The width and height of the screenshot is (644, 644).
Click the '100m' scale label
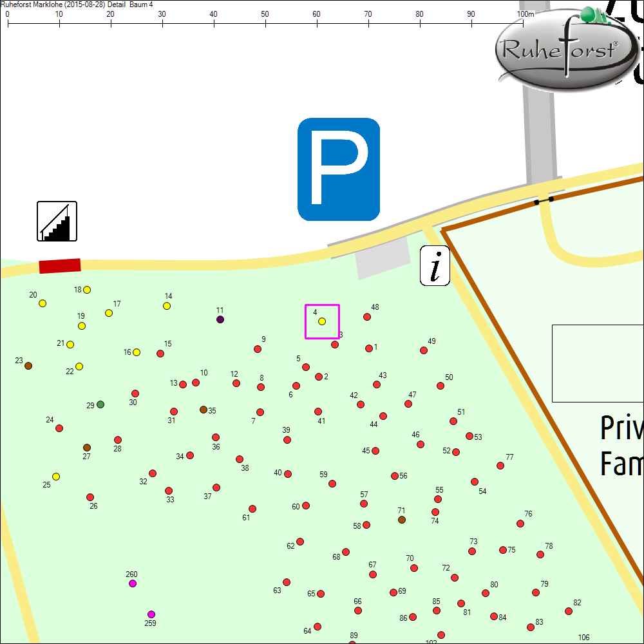click(x=526, y=14)
